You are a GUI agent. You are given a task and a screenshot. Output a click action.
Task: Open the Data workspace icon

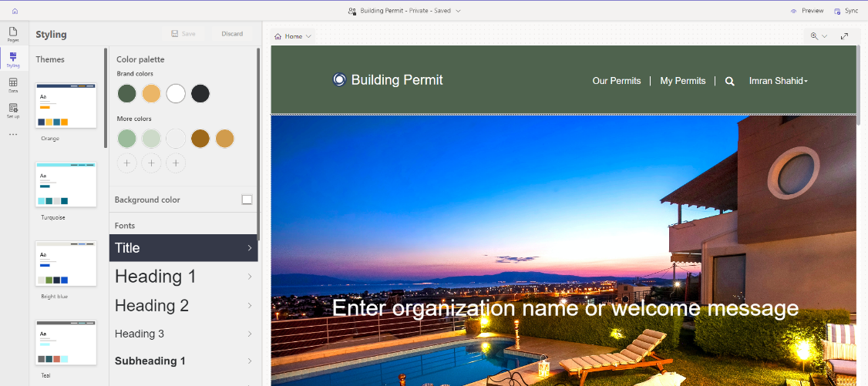(x=13, y=84)
